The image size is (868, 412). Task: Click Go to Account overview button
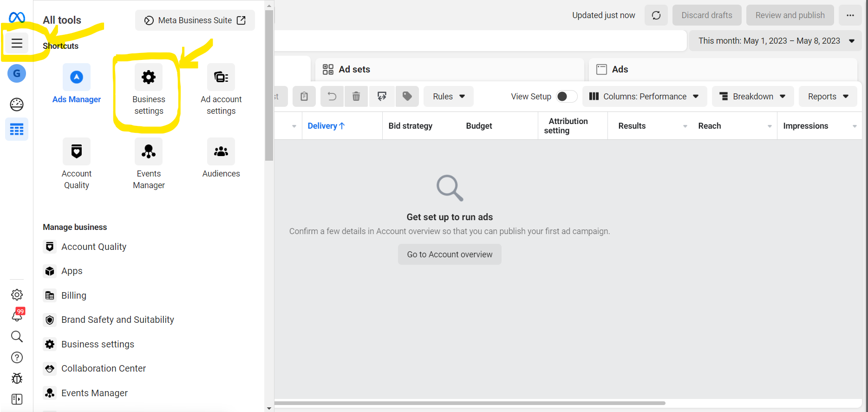point(450,255)
